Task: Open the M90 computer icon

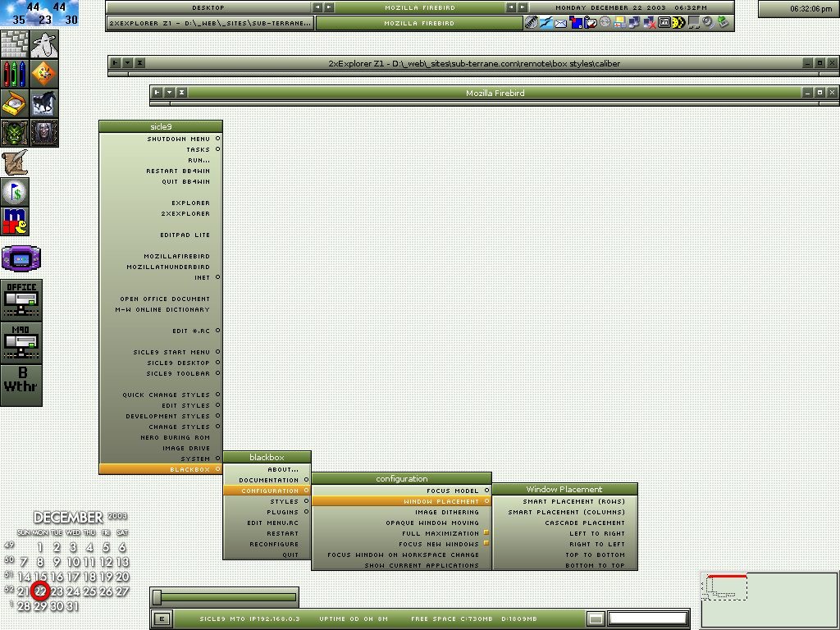Action: [21, 343]
